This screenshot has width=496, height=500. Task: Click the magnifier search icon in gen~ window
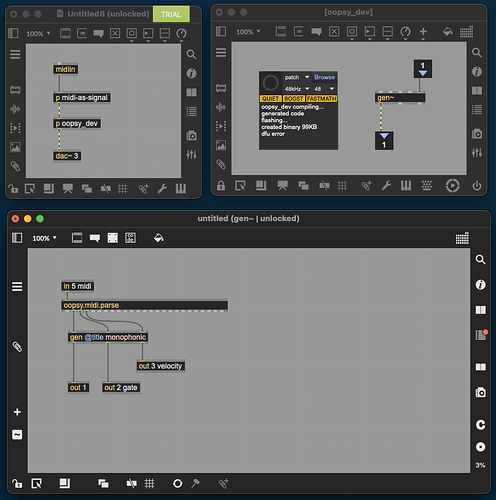click(480, 259)
